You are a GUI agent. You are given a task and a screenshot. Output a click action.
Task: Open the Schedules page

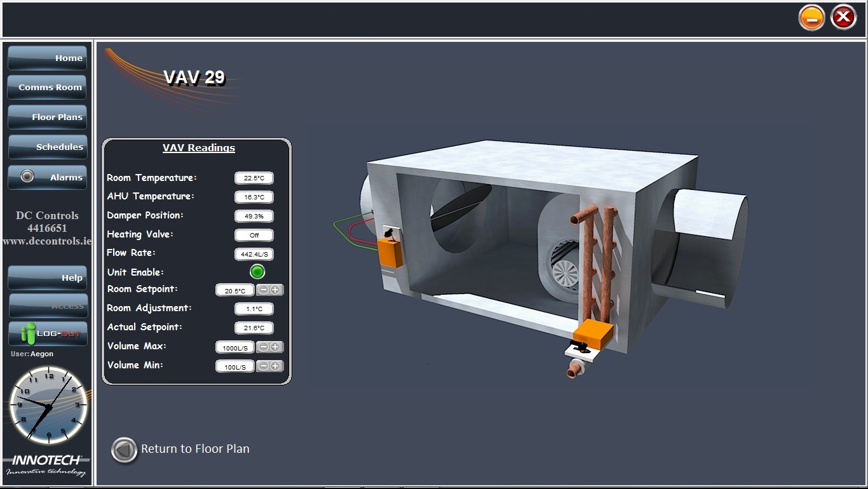coord(48,147)
